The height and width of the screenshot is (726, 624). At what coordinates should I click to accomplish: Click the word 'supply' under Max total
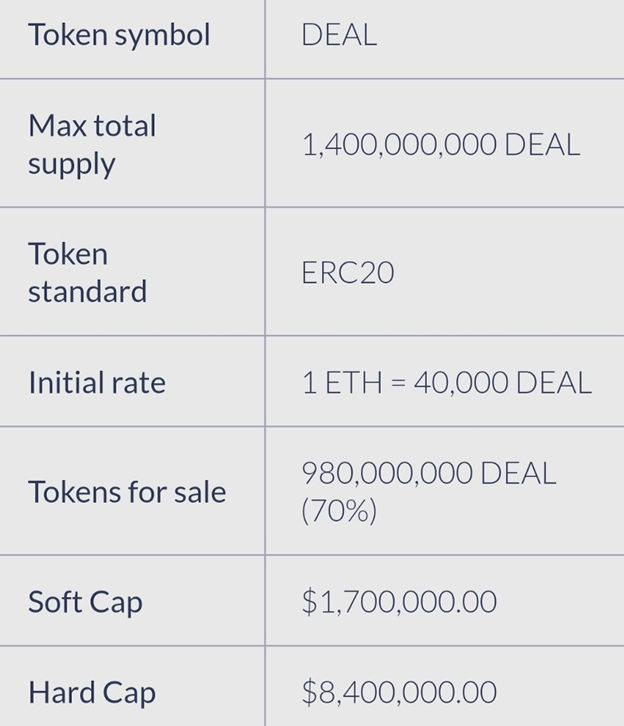pos(71,163)
